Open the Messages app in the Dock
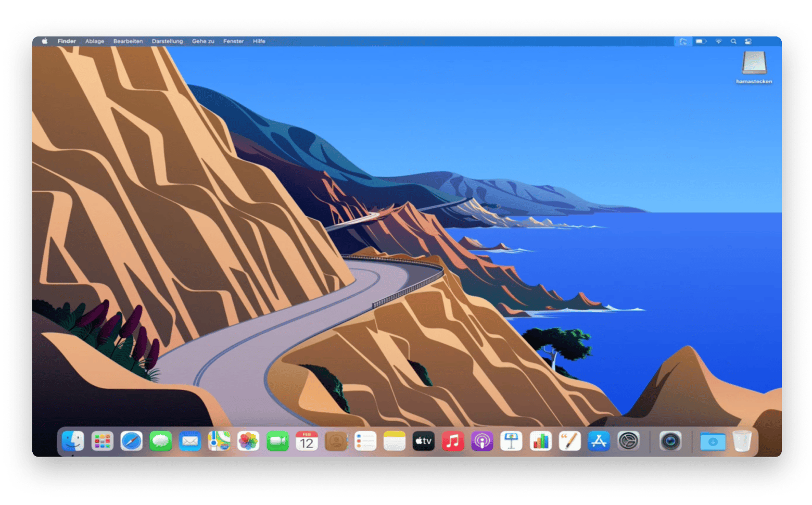This screenshot has height=505, width=812. [x=160, y=441]
